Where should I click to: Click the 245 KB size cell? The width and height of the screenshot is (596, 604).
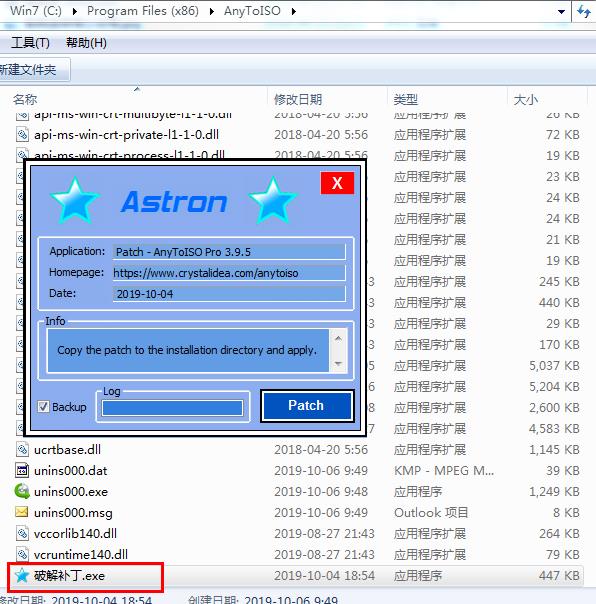(559, 282)
